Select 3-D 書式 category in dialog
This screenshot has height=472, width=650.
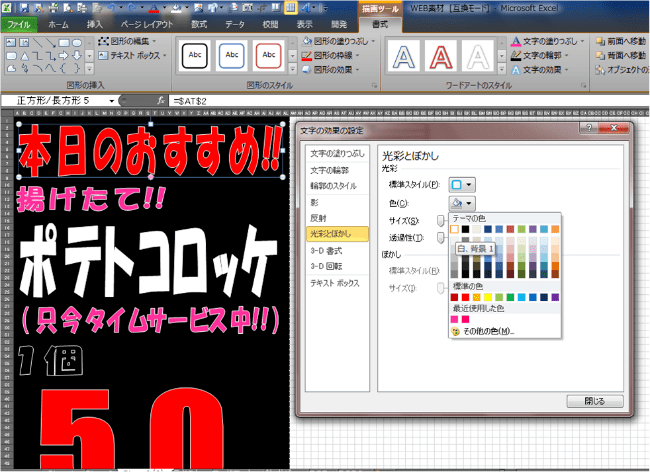coord(337,251)
